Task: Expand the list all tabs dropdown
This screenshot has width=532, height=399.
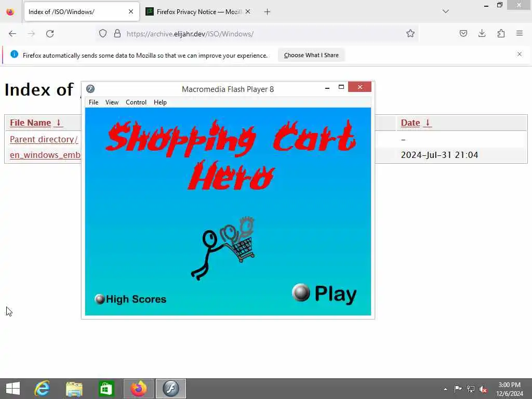Action: (445, 11)
